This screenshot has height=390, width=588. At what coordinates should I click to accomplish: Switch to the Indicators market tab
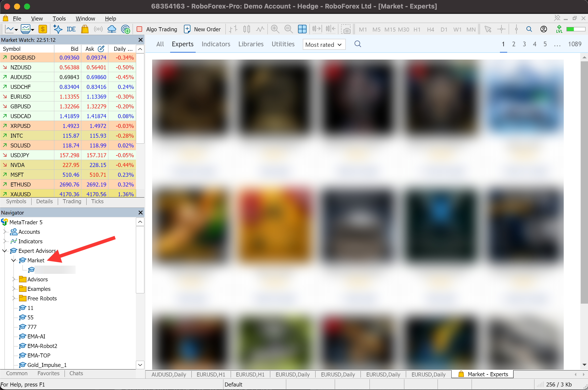tap(216, 44)
